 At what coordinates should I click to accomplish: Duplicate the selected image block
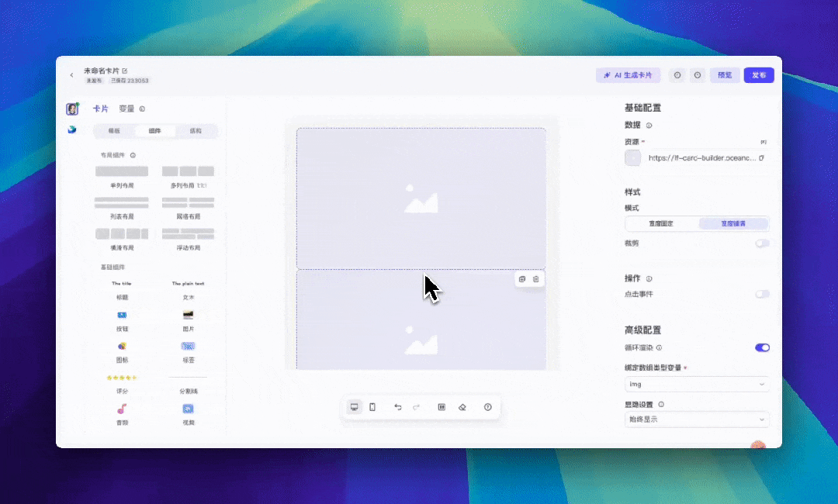[x=522, y=279]
